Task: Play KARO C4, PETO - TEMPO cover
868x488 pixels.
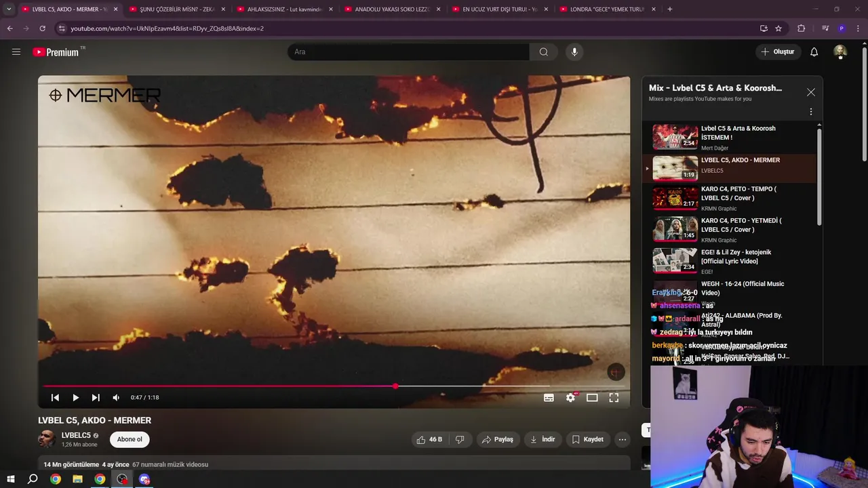Action: tap(730, 199)
